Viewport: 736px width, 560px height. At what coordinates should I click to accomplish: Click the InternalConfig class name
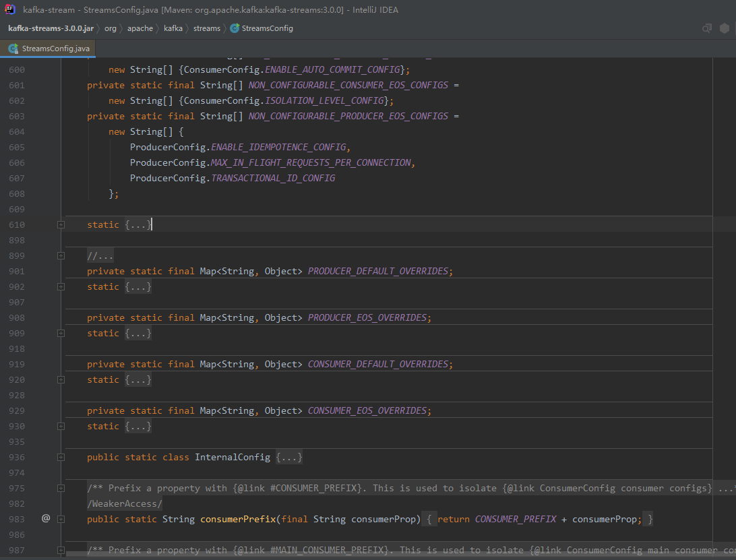[x=233, y=457]
